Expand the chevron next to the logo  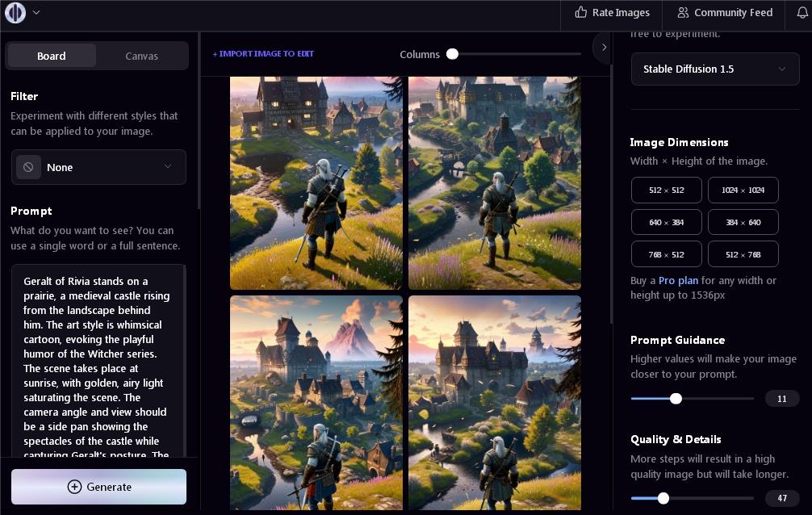point(36,12)
